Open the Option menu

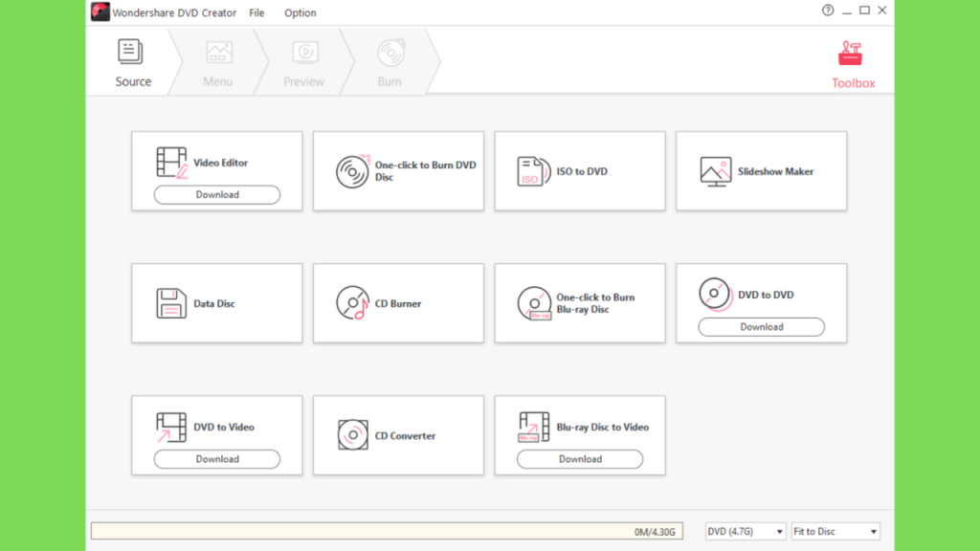pyautogui.click(x=300, y=12)
